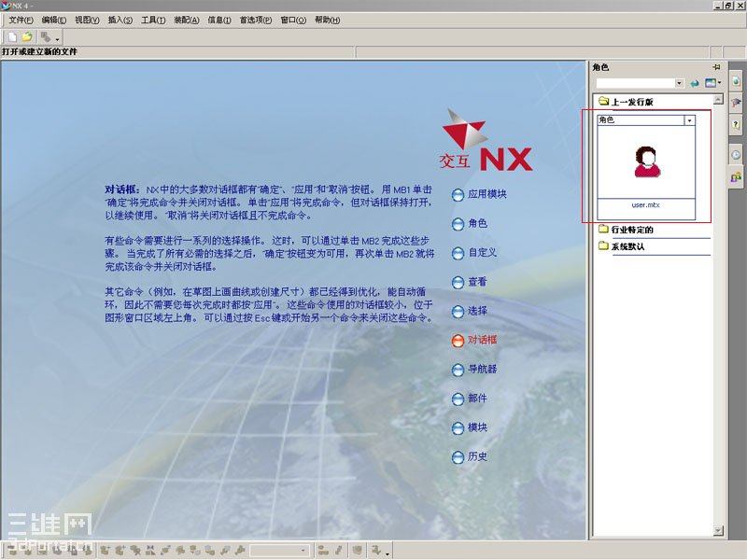This screenshot has width=747, height=560.
Task: Open the bottom toolbar combo box
Action: coord(279,551)
